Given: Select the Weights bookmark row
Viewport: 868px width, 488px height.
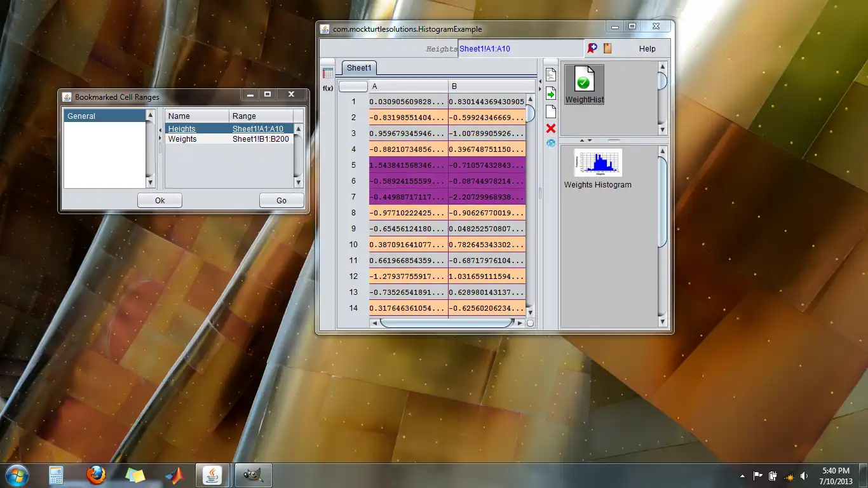Looking at the screenshot, I should click(x=229, y=139).
